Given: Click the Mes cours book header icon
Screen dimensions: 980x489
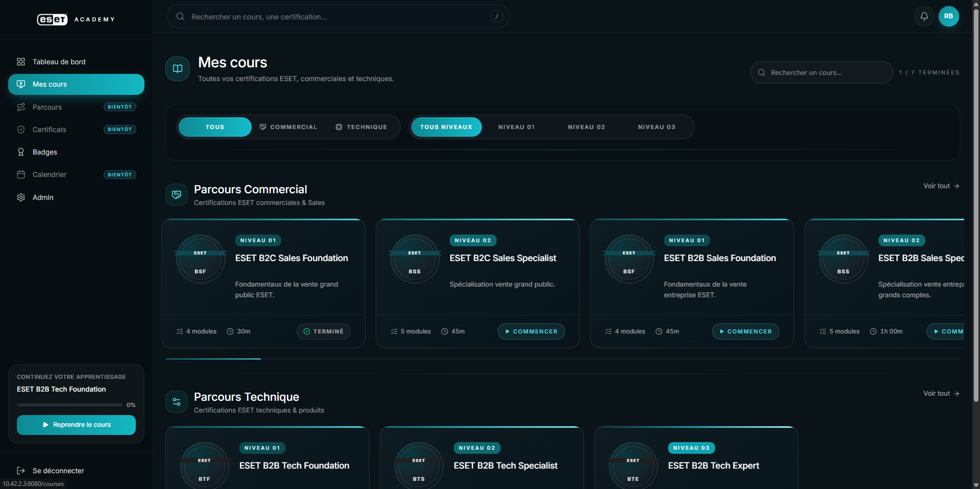Looking at the screenshot, I should [178, 69].
